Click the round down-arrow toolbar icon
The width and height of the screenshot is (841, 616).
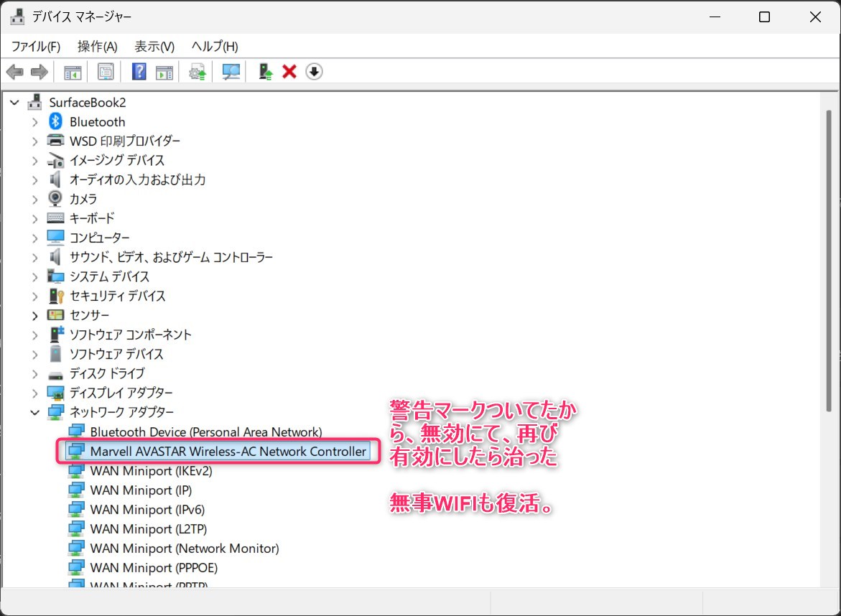(315, 71)
